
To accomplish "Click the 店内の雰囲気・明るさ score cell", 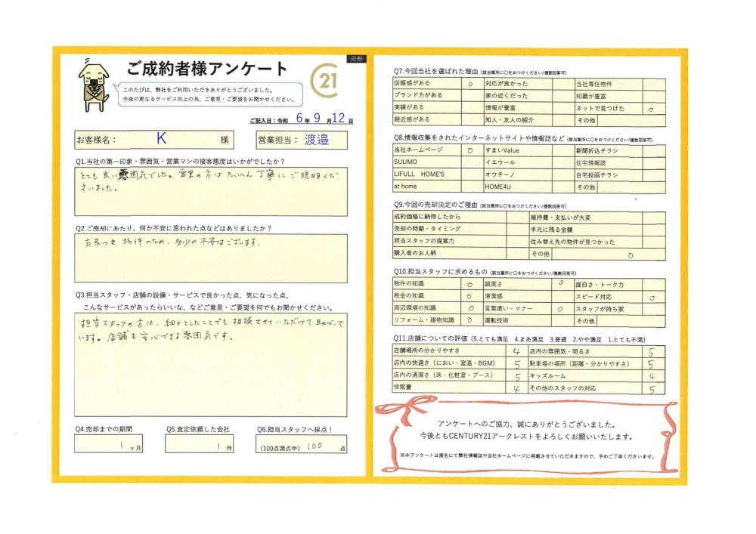I will tap(654, 352).
